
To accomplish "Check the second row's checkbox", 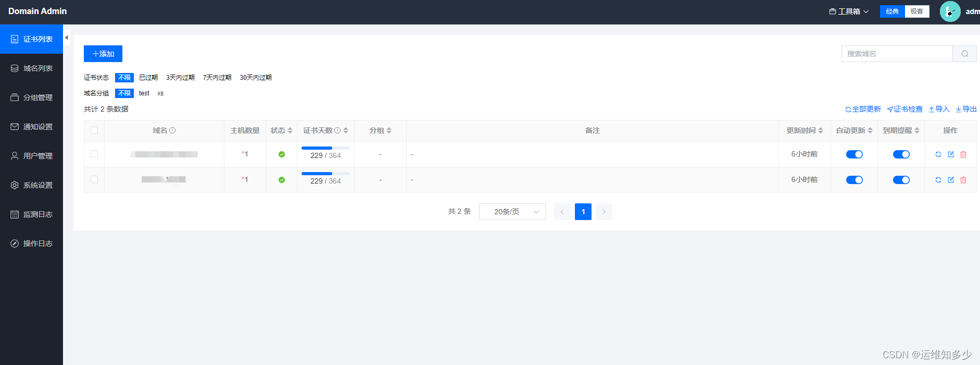I will tap(94, 179).
